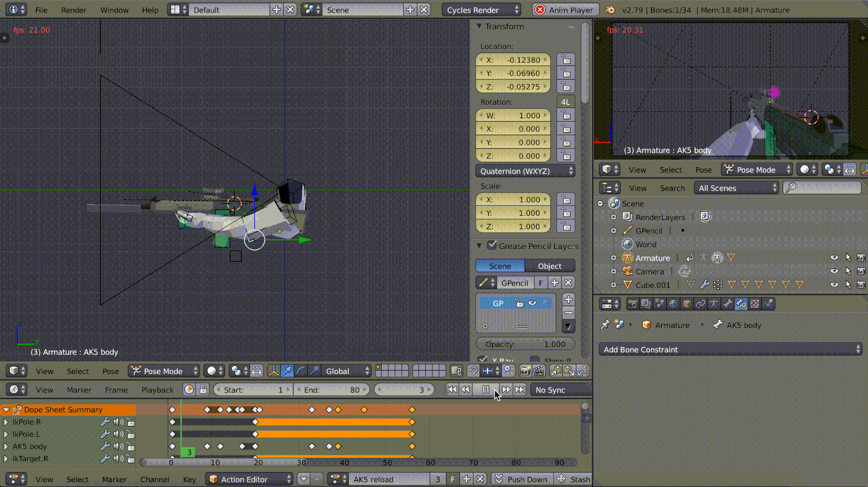Click the OpenGL render image camera icon
The width and height of the screenshot is (868, 487).
pos(525,371)
